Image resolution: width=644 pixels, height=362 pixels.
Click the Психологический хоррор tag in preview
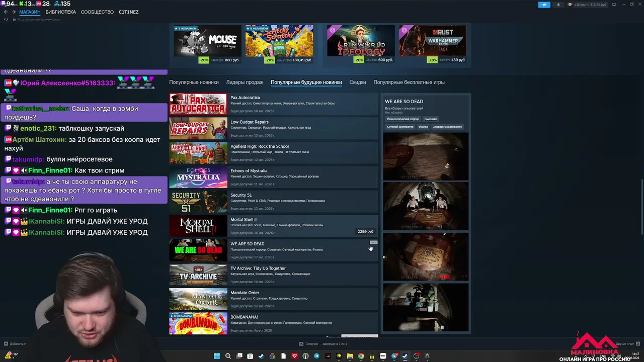[x=403, y=119]
